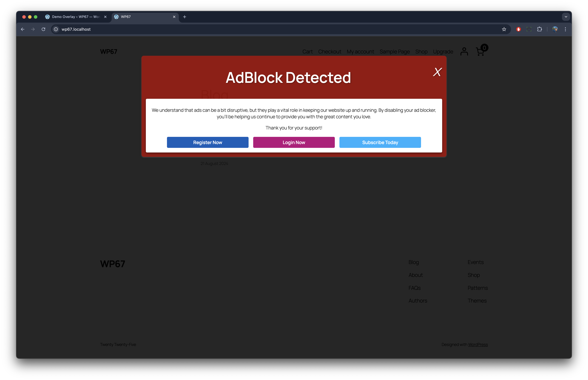Bookmark this page with the star icon
The width and height of the screenshot is (588, 380).
[504, 29]
